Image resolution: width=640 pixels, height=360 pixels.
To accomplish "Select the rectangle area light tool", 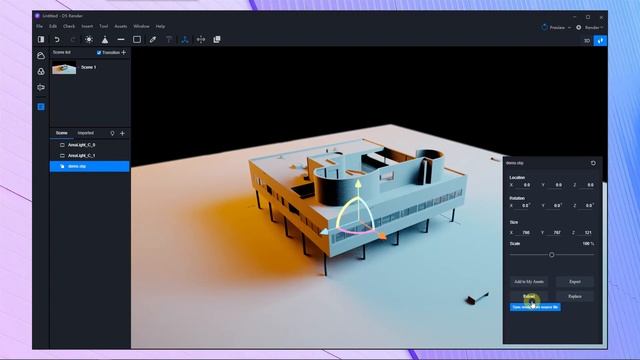I will pyautogui.click(x=137, y=40).
